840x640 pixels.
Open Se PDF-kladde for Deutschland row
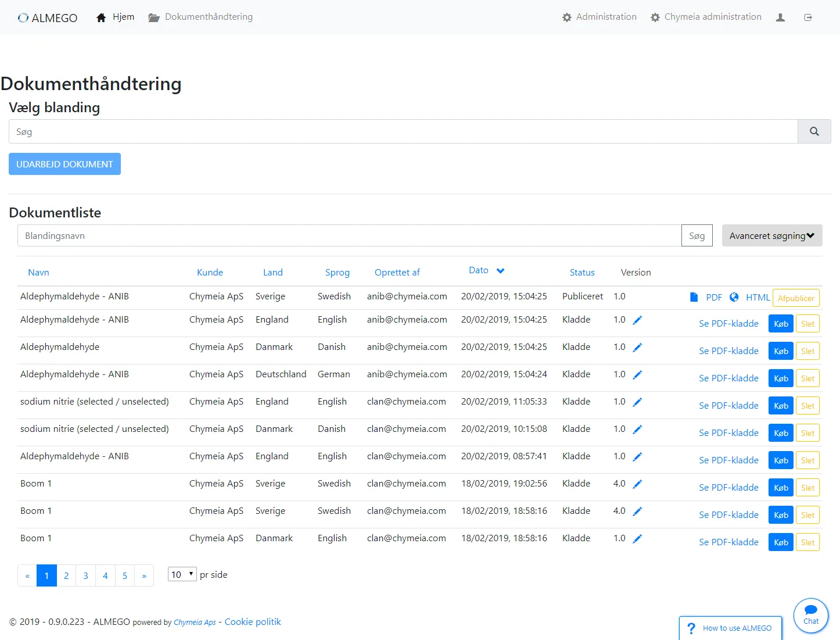pos(728,378)
